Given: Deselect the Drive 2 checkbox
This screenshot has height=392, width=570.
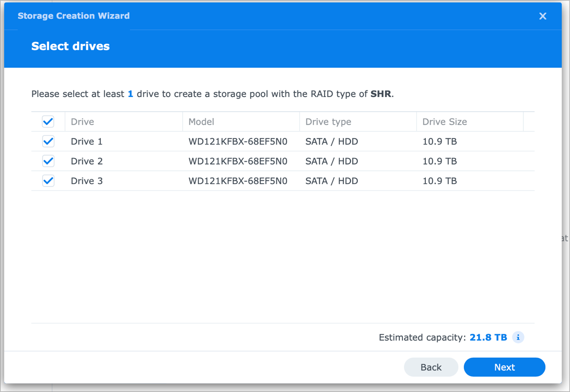Looking at the screenshot, I should pos(48,161).
